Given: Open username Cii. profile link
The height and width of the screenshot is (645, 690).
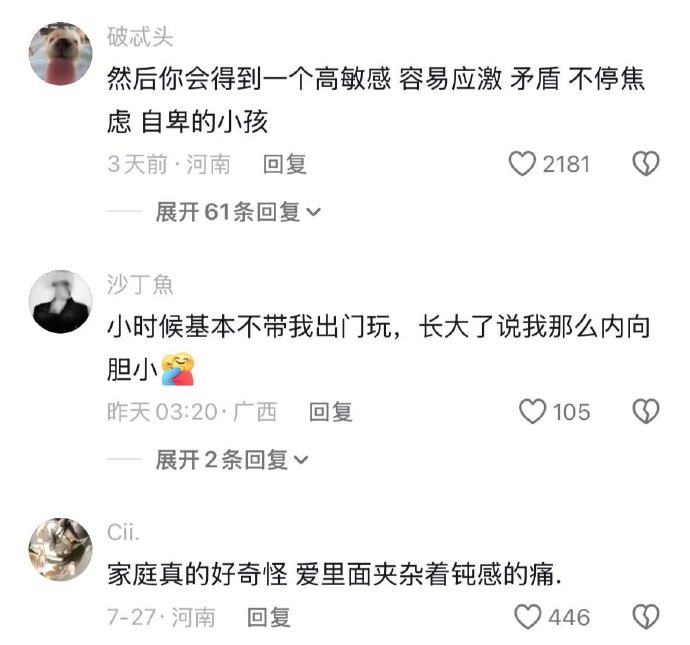Looking at the screenshot, I should tap(123, 532).
